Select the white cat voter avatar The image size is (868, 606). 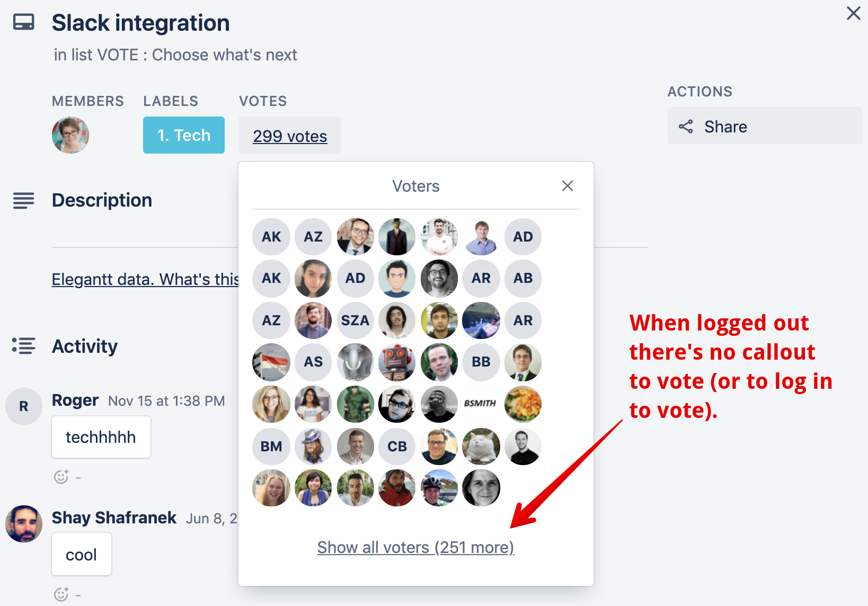tap(481, 447)
